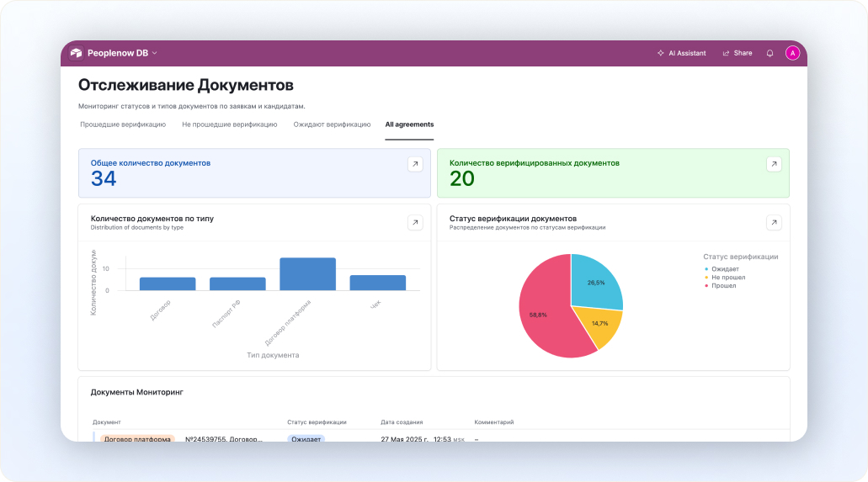This screenshot has height=482, width=868.
Task: Click №24539755 document cell
Action: coord(224,439)
